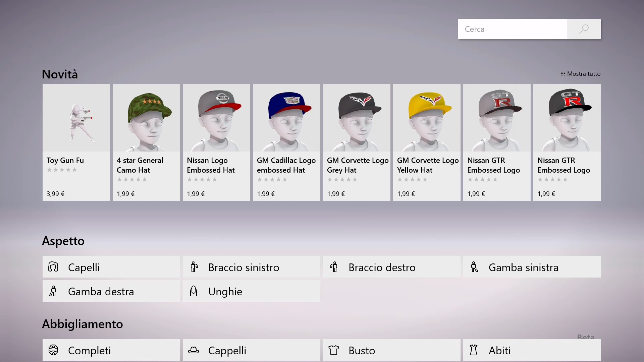
Task: Click the Busto t-shirt icon
Action: pyautogui.click(x=334, y=350)
